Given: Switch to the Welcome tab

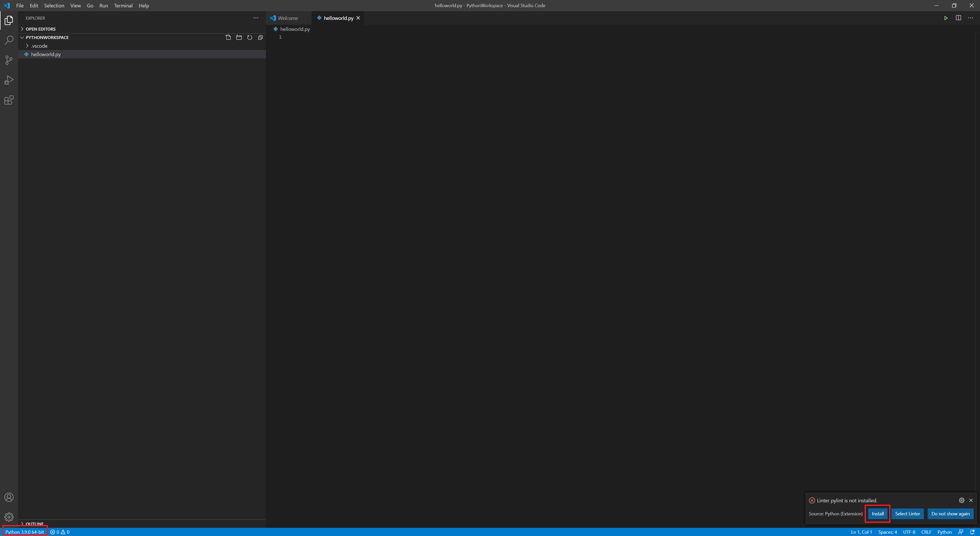Looking at the screenshot, I should coord(288,18).
